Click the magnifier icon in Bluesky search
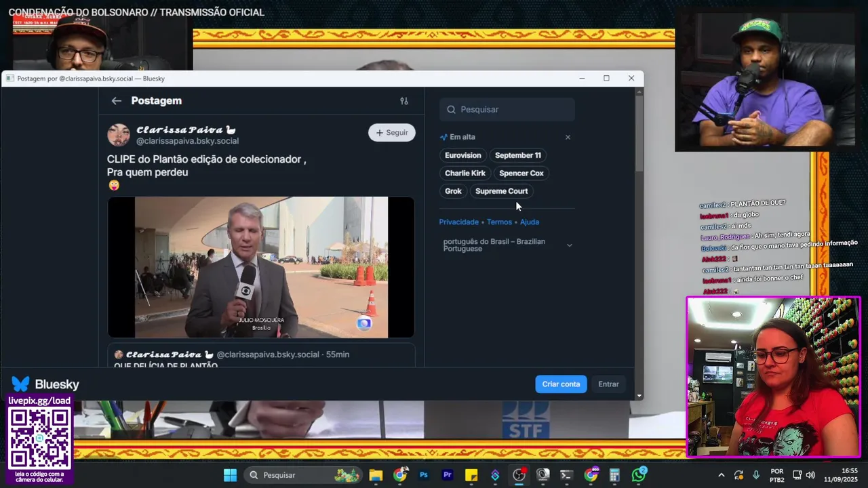This screenshot has height=488, width=868. 452,109
